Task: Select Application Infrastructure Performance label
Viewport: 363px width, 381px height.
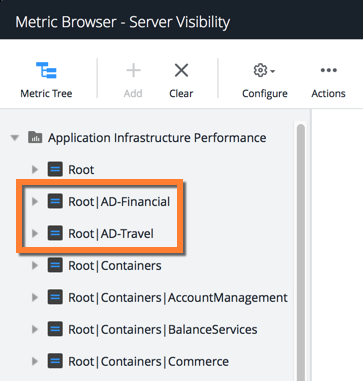Action: (157, 138)
